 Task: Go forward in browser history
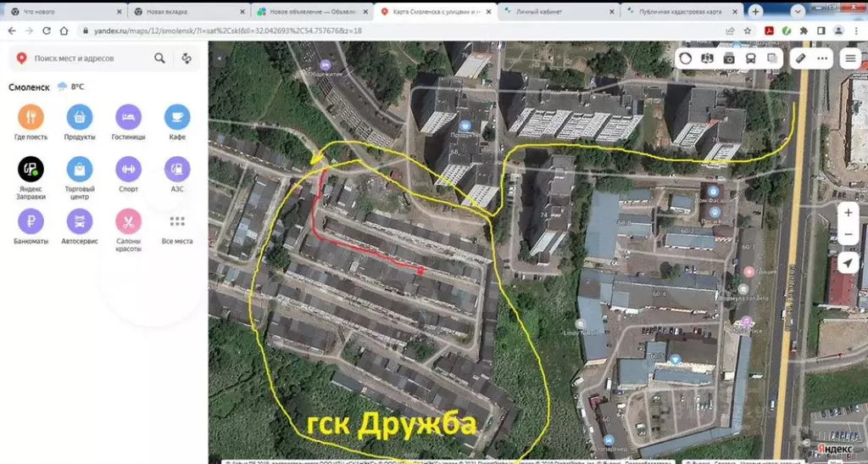click(30, 31)
